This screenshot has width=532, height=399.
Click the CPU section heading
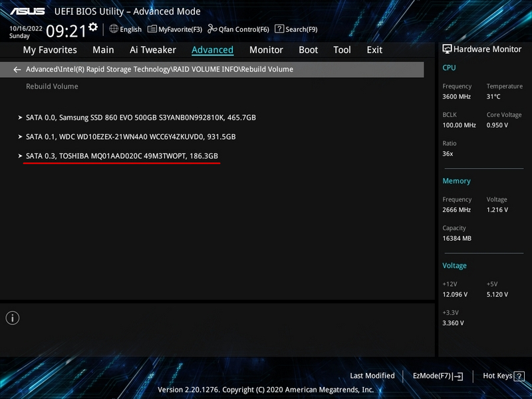coord(449,68)
